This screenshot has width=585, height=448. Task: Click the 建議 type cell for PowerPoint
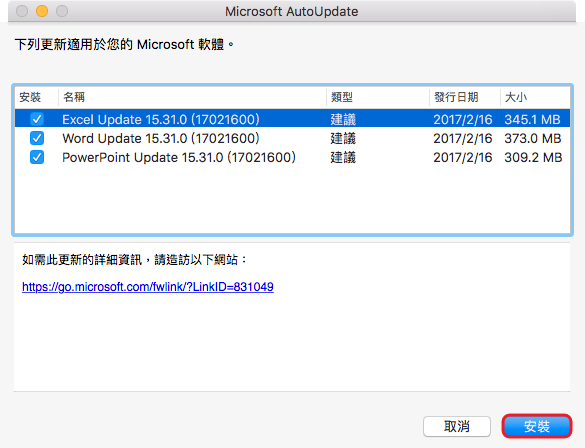343,157
